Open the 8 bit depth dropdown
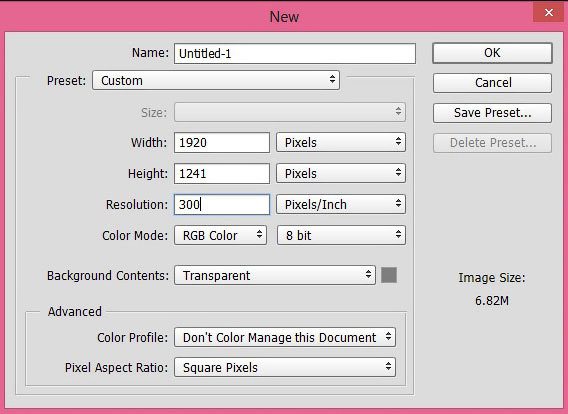 [x=341, y=235]
